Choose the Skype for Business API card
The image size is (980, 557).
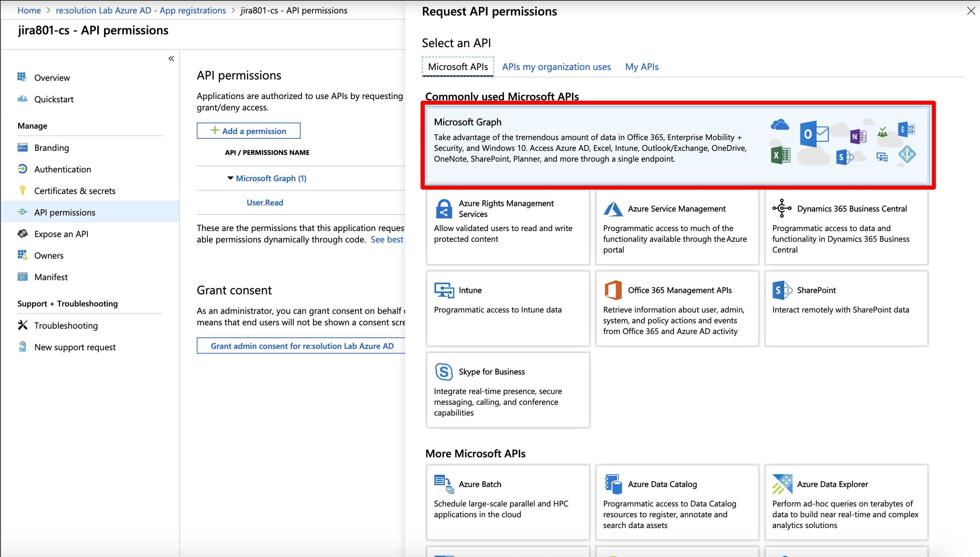508,390
